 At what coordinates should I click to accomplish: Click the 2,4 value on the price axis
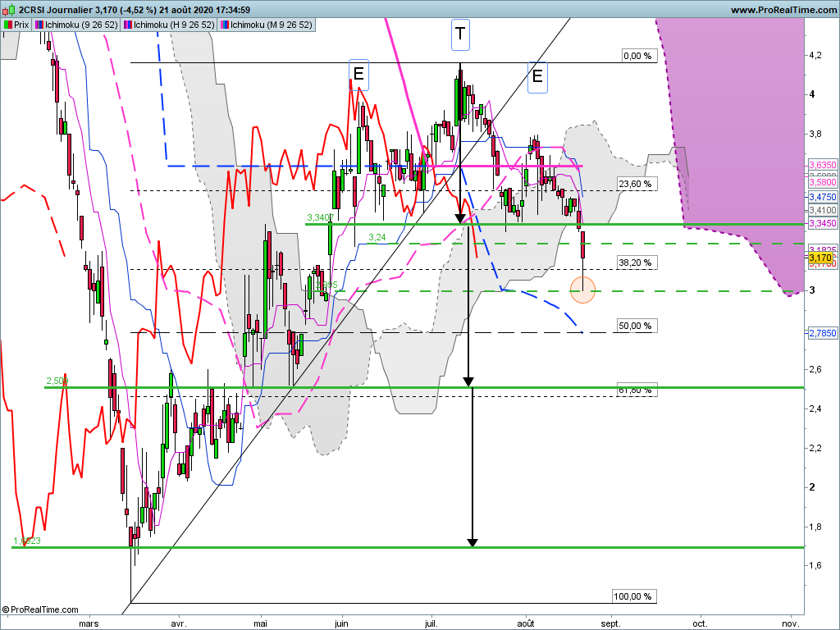pos(815,409)
